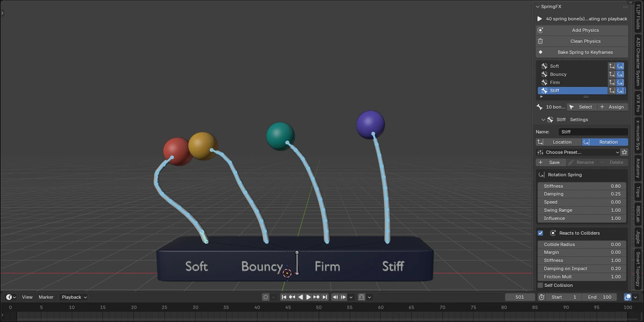Click the End frame field
This screenshot has height=322, width=644.
(599, 297)
